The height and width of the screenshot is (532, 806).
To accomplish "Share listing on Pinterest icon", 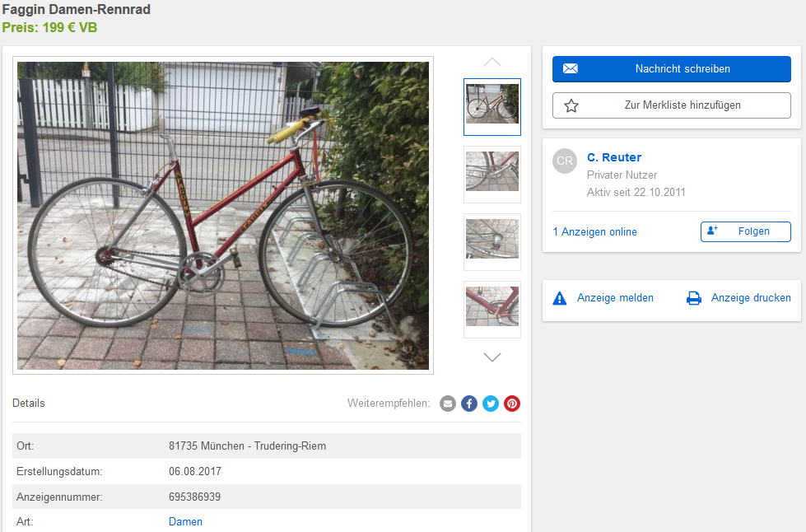I will 512,404.
